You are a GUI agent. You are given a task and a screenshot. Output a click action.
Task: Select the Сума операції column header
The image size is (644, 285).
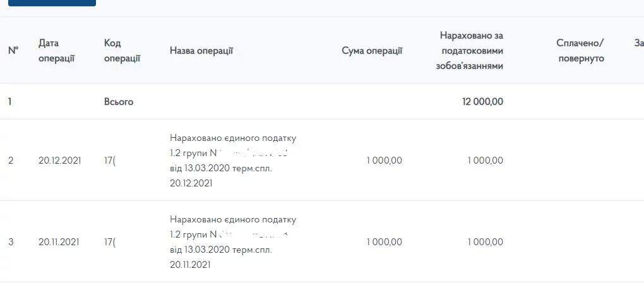[x=371, y=51]
